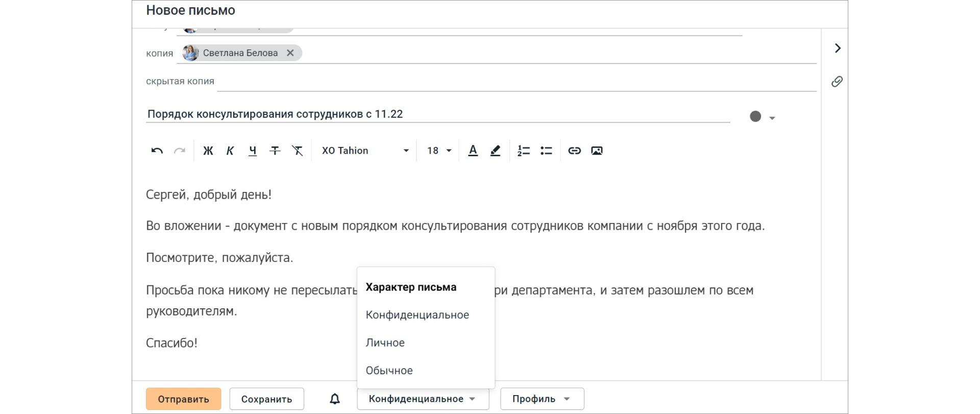Open the XO Tahion font dropdown

tap(365, 151)
